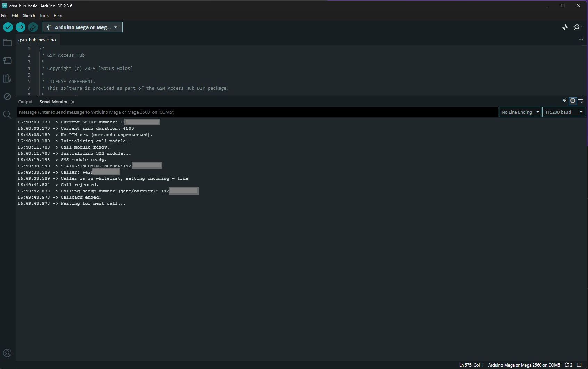
Task: Open the Sketch menu
Action: coord(29,16)
